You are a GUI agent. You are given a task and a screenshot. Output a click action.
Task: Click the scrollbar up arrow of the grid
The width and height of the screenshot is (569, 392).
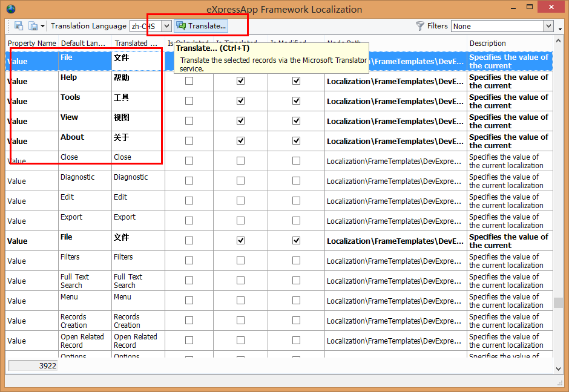(x=558, y=39)
